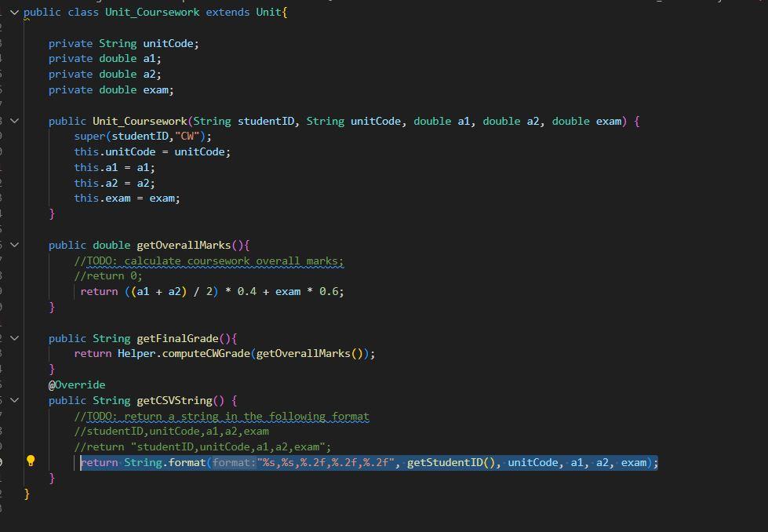Click 'Helper.computeCWGrade' call
This screenshot has width=768, height=532.
(x=184, y=354)
